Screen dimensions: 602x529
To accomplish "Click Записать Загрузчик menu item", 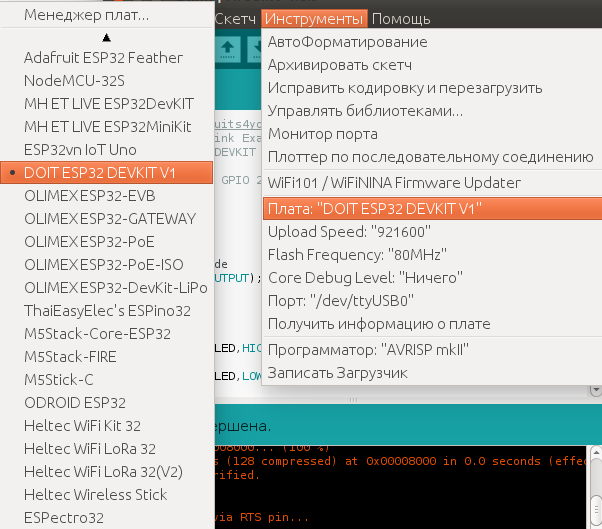I will [x=337, y=372].
